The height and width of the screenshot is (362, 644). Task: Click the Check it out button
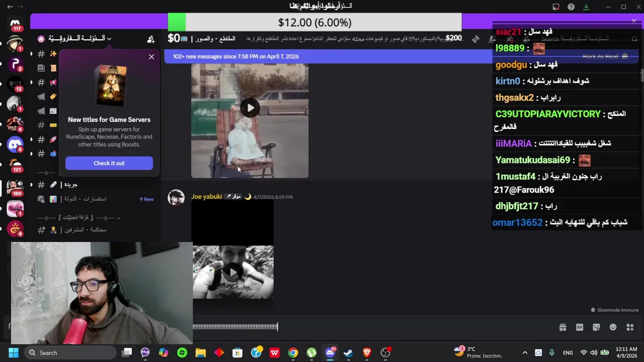109,163
